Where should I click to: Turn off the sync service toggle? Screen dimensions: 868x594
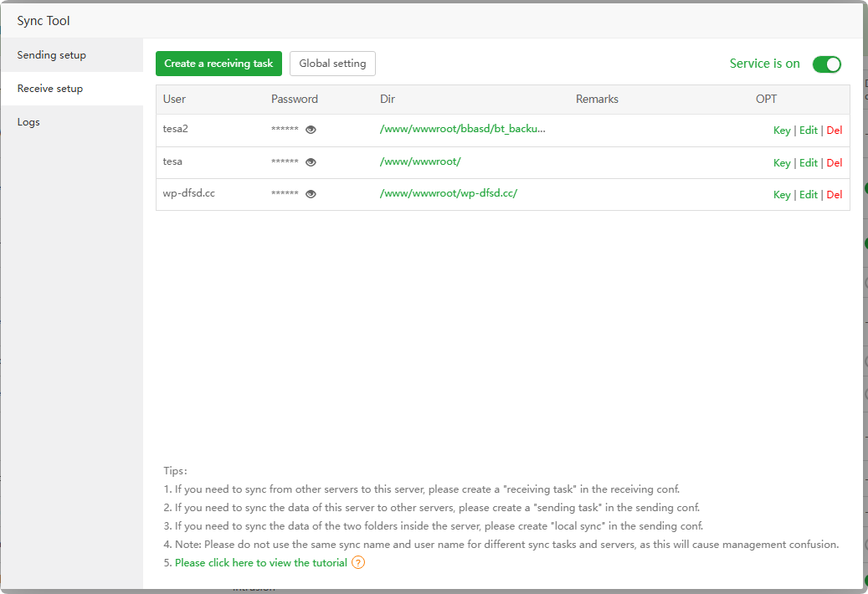point(826,64)
